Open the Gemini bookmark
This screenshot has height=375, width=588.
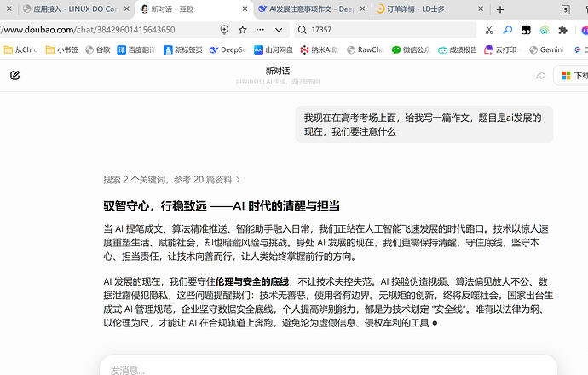tap(546, 49)
